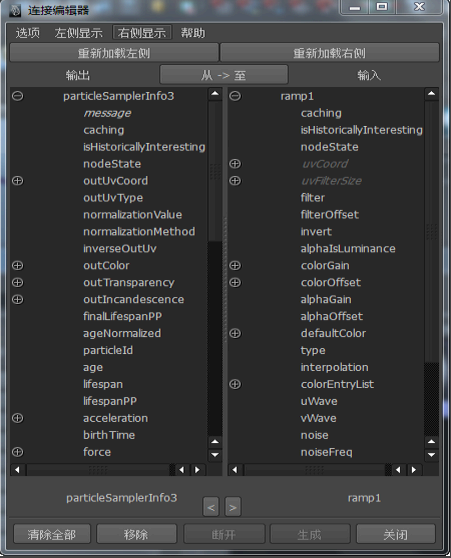Toggle the 从 -> 至 direction button
Image resolution: width=451 pixels, height=558 pixels.
tap(224, 75)
